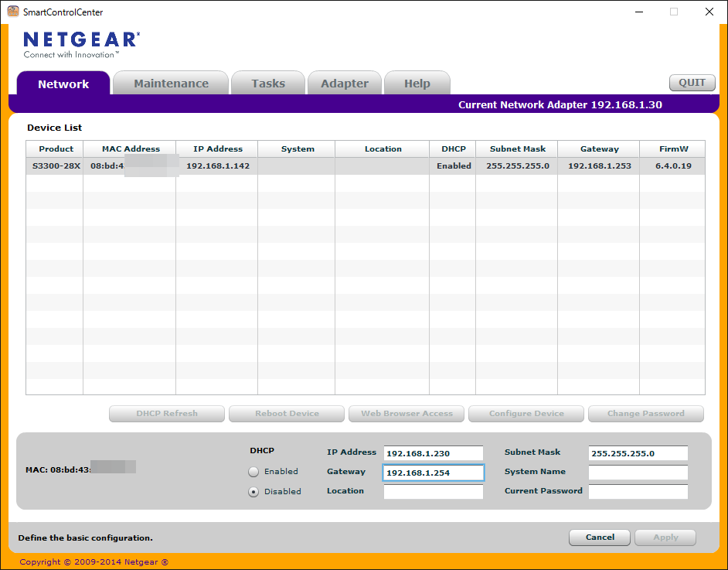
Task: Click the MAC Address column header
Action: tap(131, 149)
